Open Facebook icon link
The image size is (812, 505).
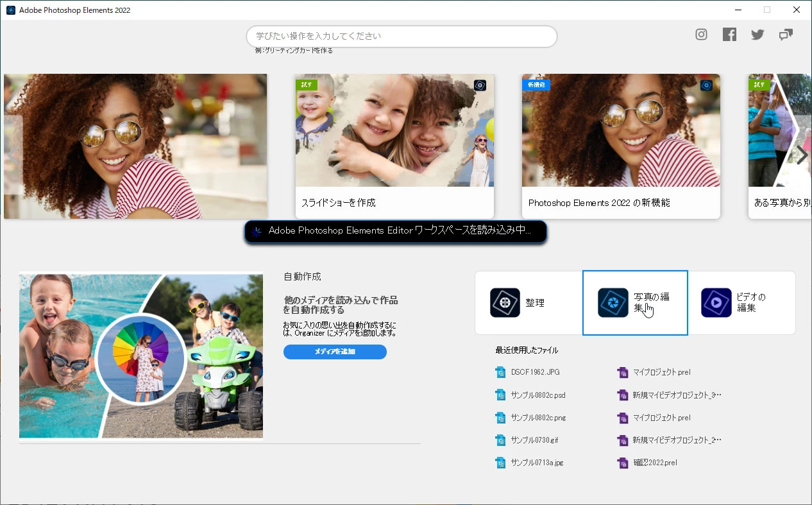729,35
